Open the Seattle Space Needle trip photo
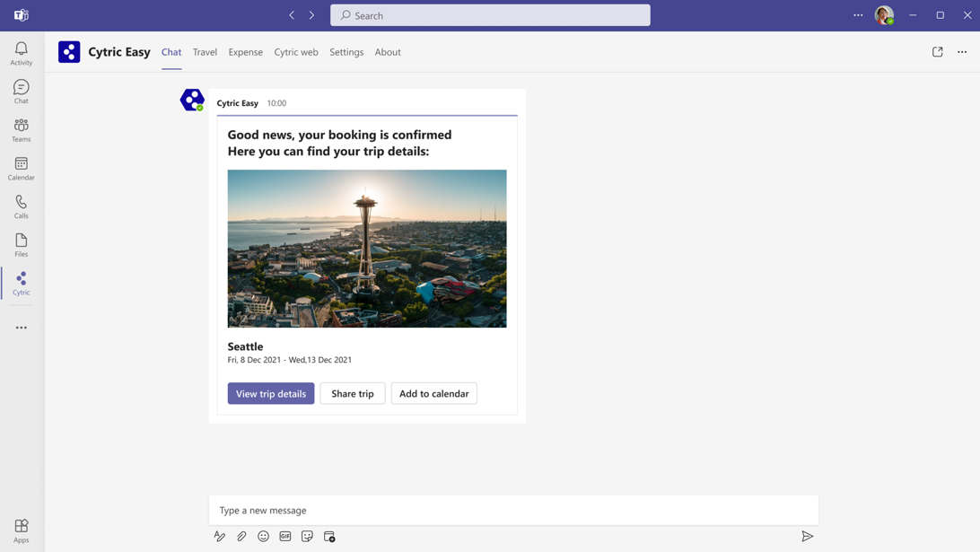Viewport: 980px width, 552px height. 367,249
